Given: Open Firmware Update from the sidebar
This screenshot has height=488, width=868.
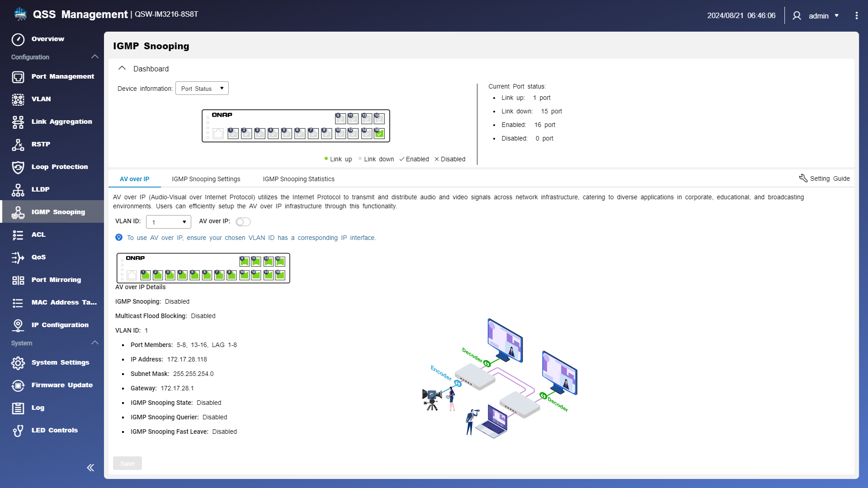Looking at the screenshot, I should coord(62,385).
